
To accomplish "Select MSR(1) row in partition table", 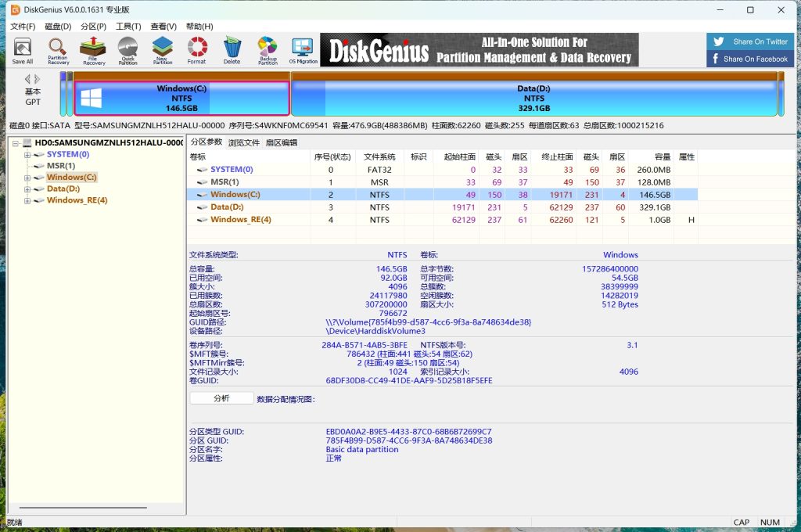I will pyautogui.click(x=443, y=182).
